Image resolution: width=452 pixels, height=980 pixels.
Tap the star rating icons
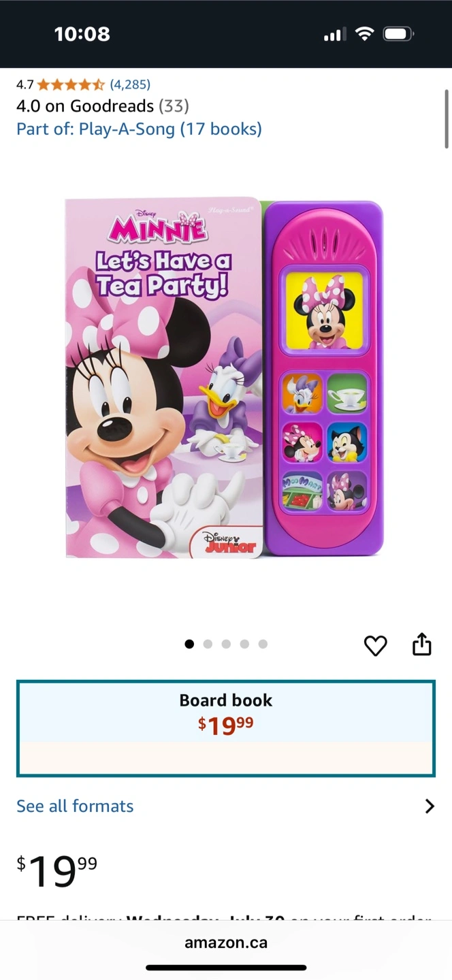(71, 85)
